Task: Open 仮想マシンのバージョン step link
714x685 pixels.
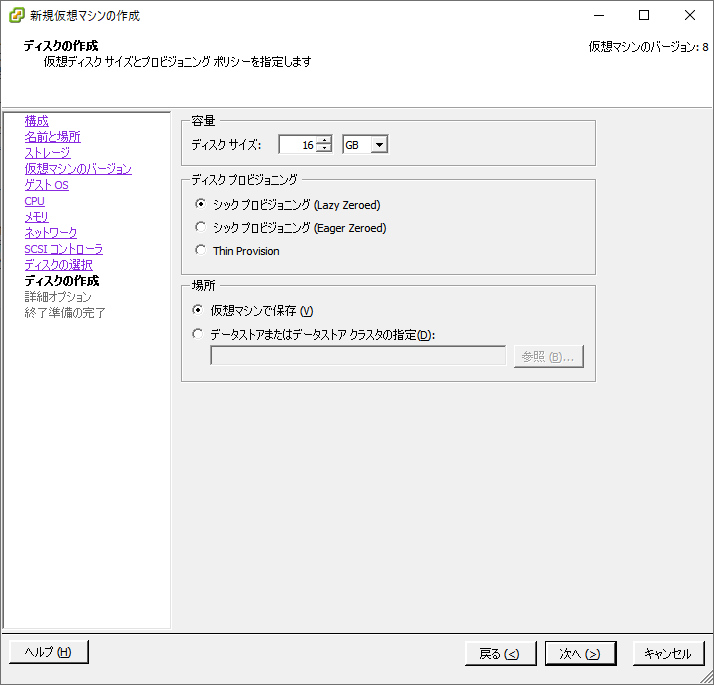Action: [78, 169]
